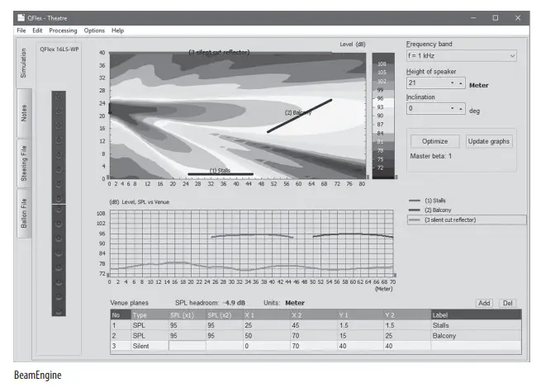The image size is (541, 392).
Task: Click Y 2 value 25 in Balcony row
Action: 407,336
